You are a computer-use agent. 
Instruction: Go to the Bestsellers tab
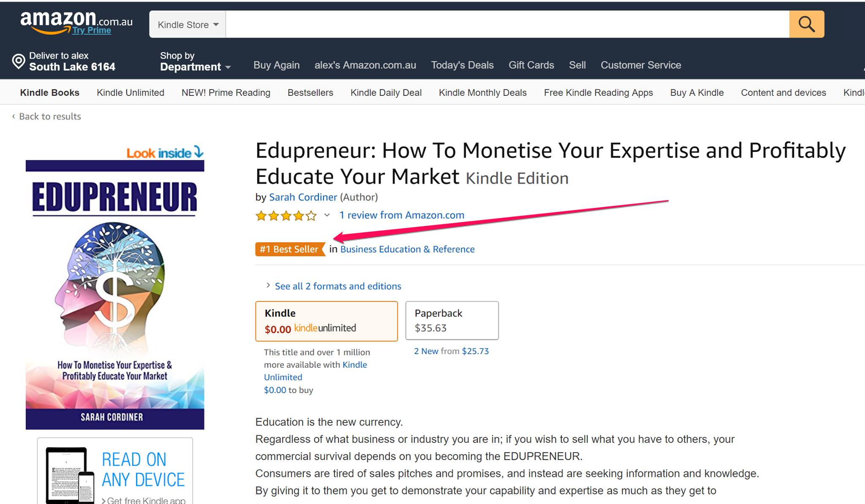coord(310,92)
